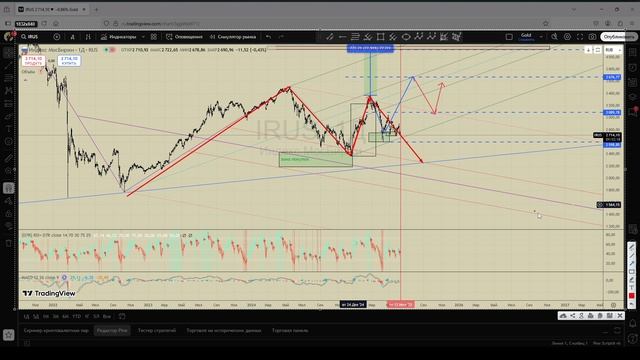This screenshot has width=640, height=360.
Task: Open the layout setup square icon
Action: (509, 37)
